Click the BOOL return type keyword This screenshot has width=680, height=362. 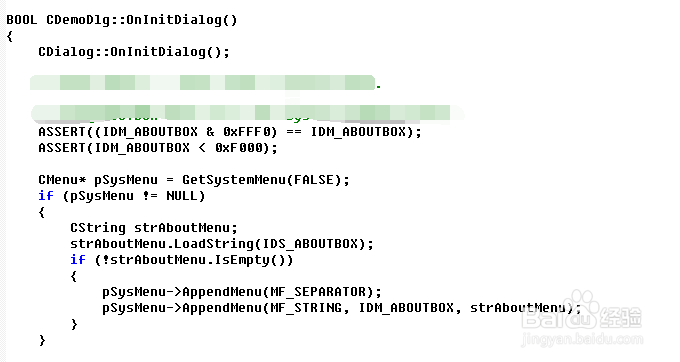click(22, 20)
